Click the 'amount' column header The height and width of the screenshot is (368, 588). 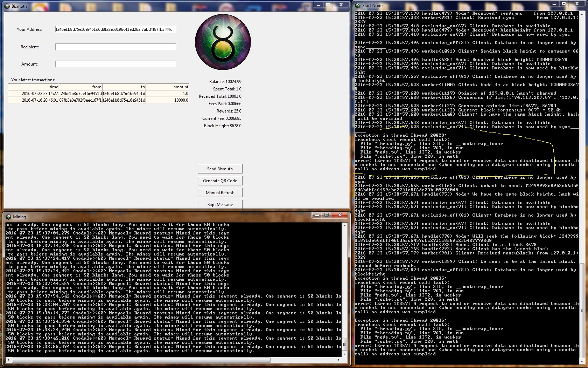point(167,87)
